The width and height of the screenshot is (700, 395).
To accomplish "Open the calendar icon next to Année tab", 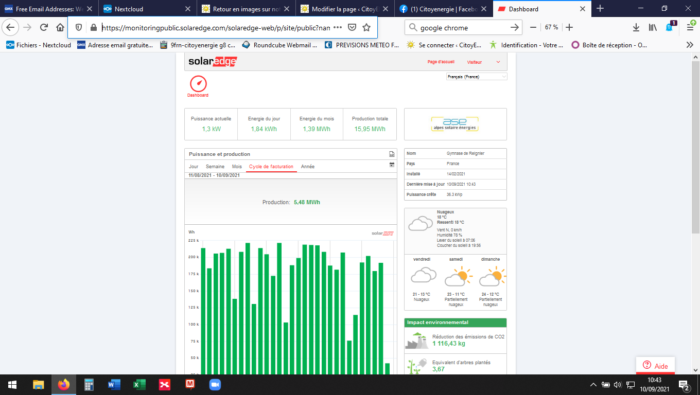I will [392, 165].
